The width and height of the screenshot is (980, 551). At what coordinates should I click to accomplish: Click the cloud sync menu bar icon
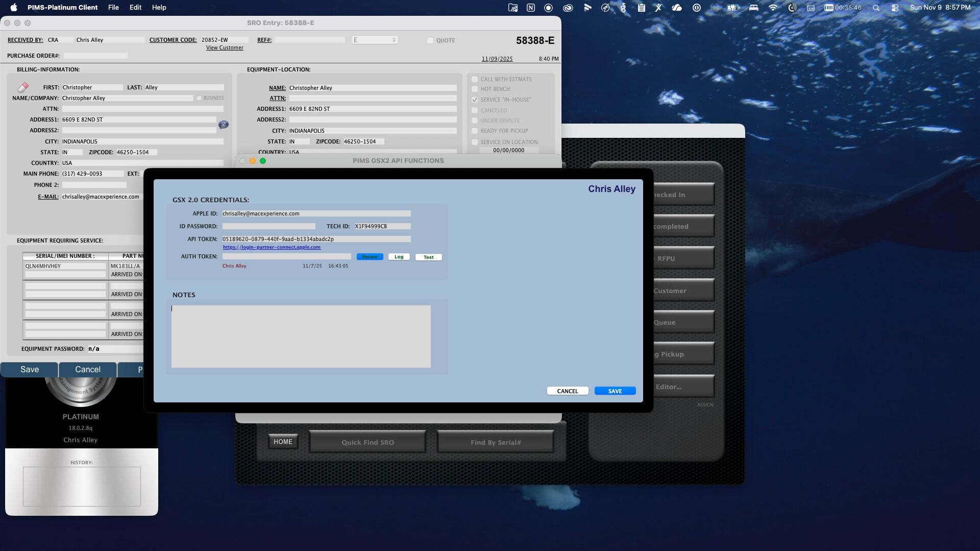pyautogui.click(x=677, y=8)
